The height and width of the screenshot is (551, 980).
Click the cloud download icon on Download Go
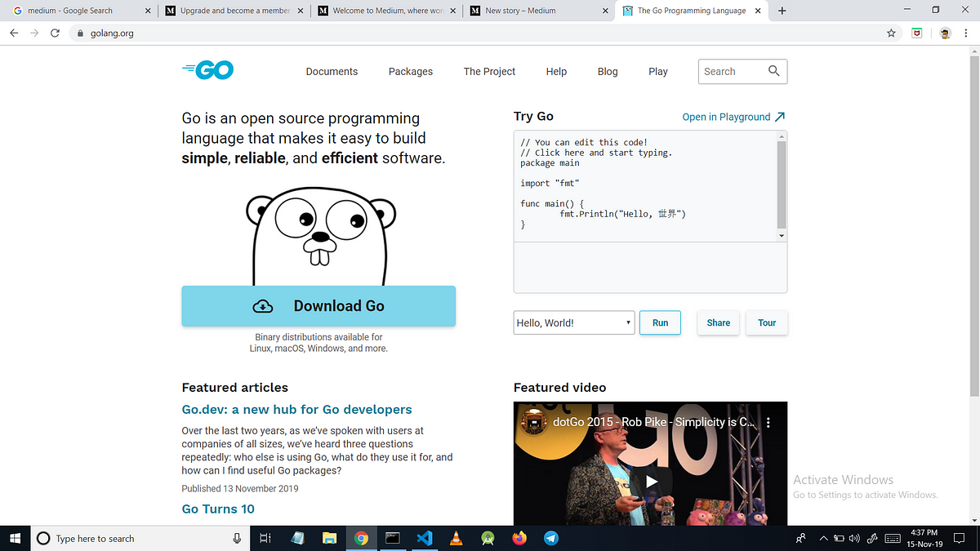tap(263, 306)
